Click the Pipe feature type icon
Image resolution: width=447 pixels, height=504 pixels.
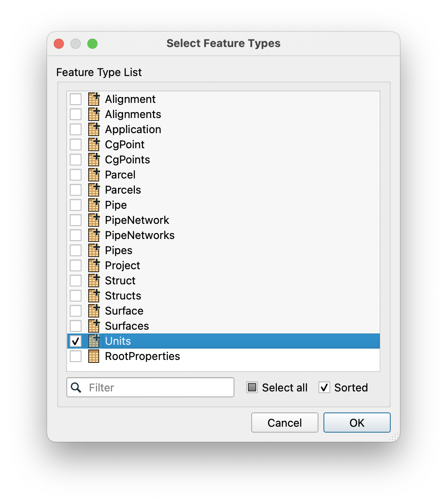(94, 205)
